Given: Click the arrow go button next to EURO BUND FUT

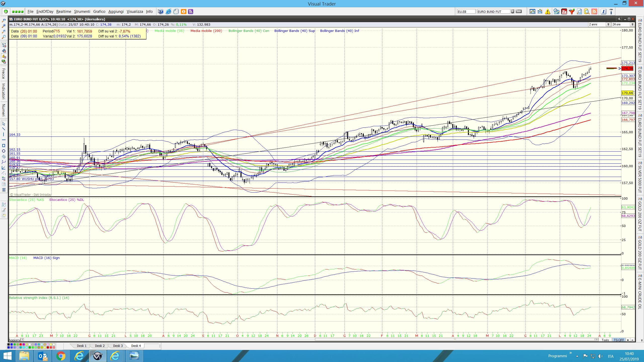Looking at the screenshot, I should (x=519, y=12).
